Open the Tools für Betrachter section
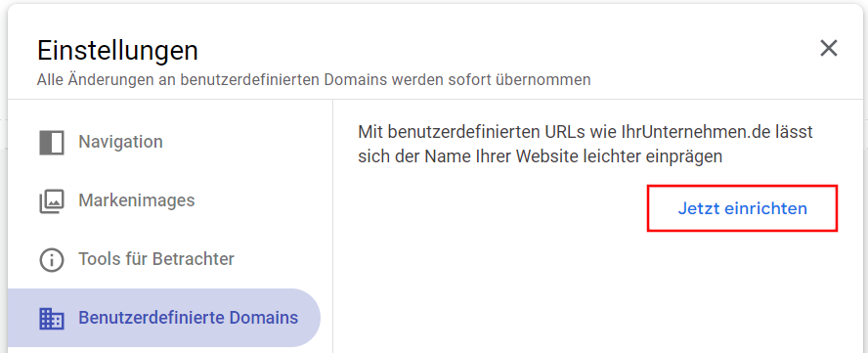Viewport: 868px width, 353px height. point(164,259)
